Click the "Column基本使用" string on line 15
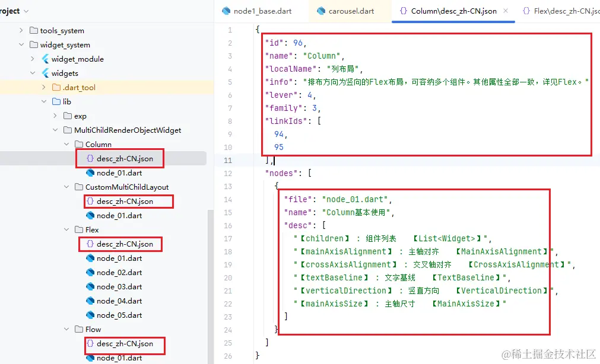This screenshot has width=600, height=364. [x=355, y=212]
